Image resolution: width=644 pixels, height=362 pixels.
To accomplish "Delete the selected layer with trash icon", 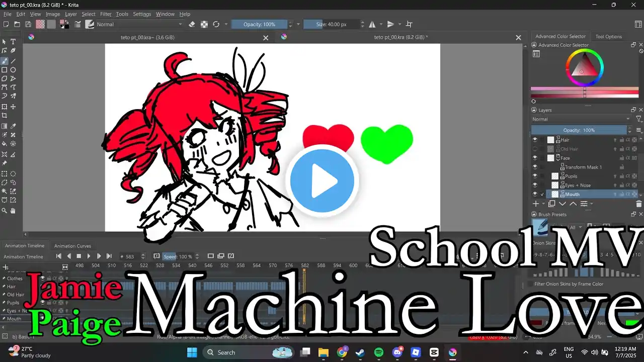I will [x=639, y=204].
